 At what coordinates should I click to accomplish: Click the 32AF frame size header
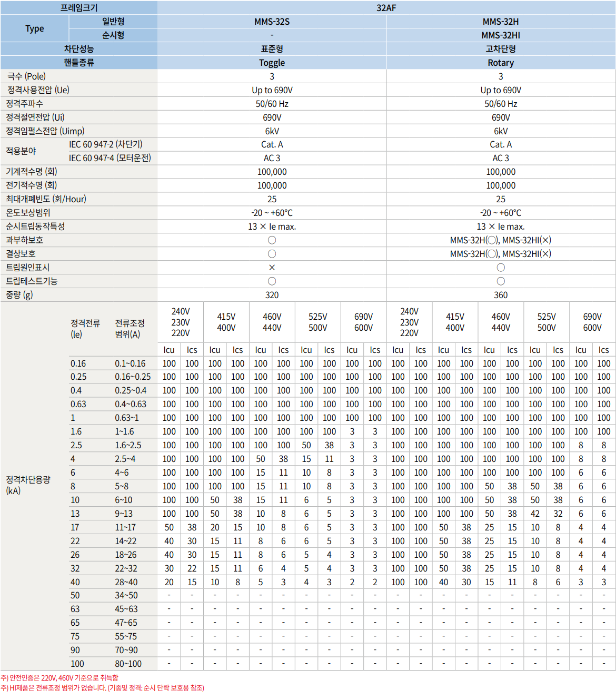pyautogui.click(x=386, y=7)
